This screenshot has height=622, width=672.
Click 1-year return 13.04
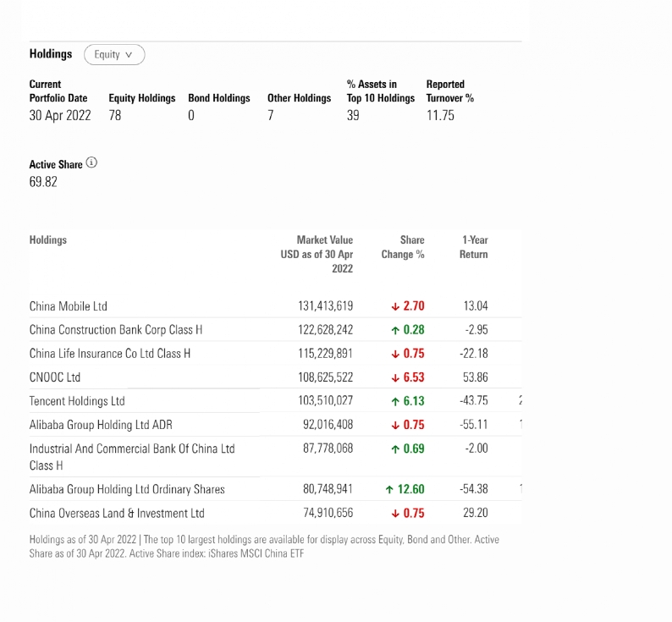point(476,306)
